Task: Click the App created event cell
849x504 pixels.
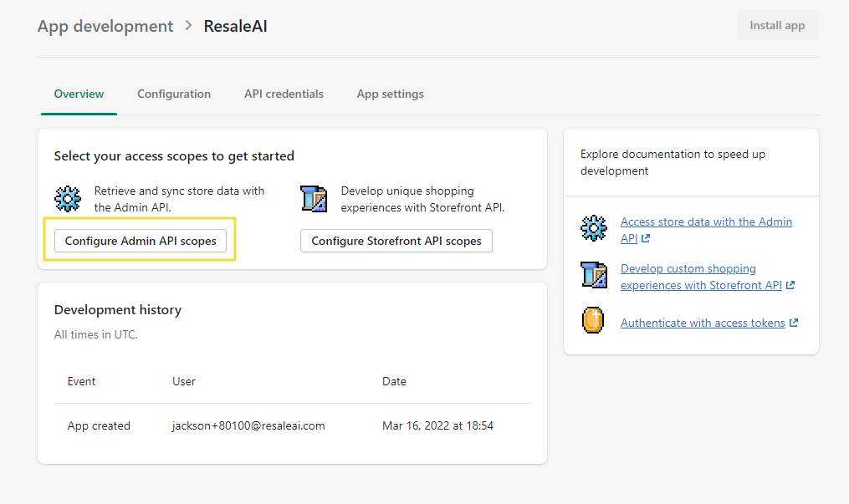Action: [99, 425]
